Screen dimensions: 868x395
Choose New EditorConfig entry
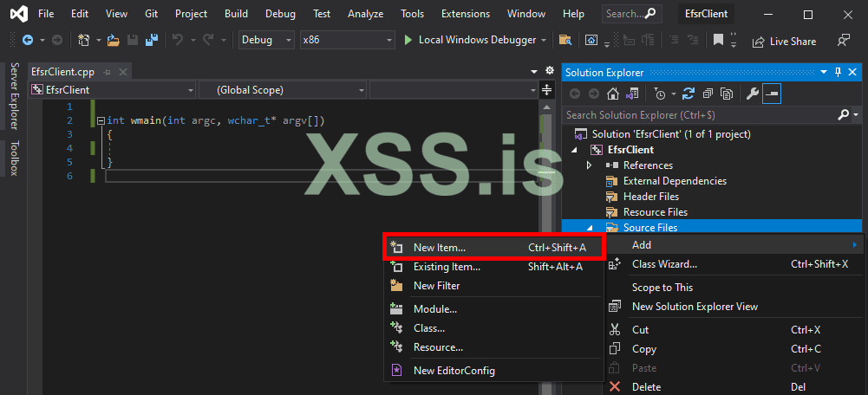tap(493, 371)
